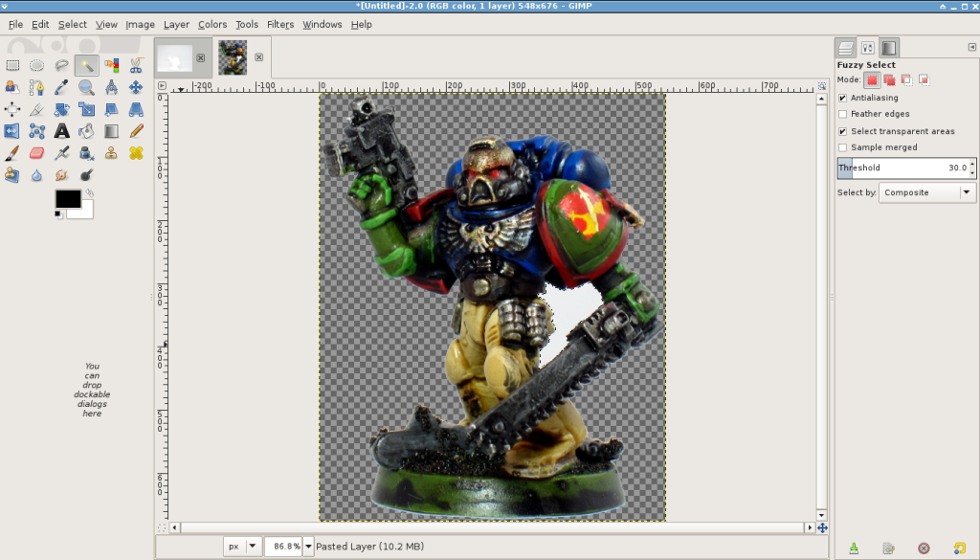Open the Select by Composite dropdown

point(926,192)
